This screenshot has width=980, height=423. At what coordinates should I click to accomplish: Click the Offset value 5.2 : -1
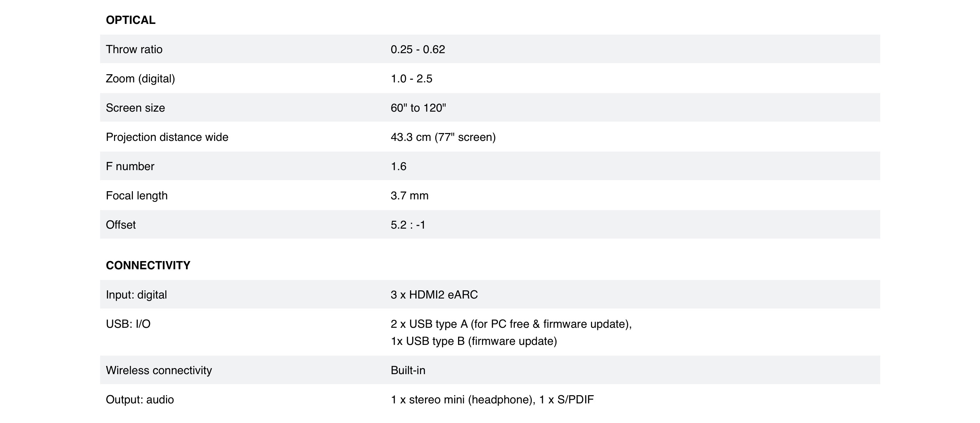pyautogui.click(x=408, y=225)
